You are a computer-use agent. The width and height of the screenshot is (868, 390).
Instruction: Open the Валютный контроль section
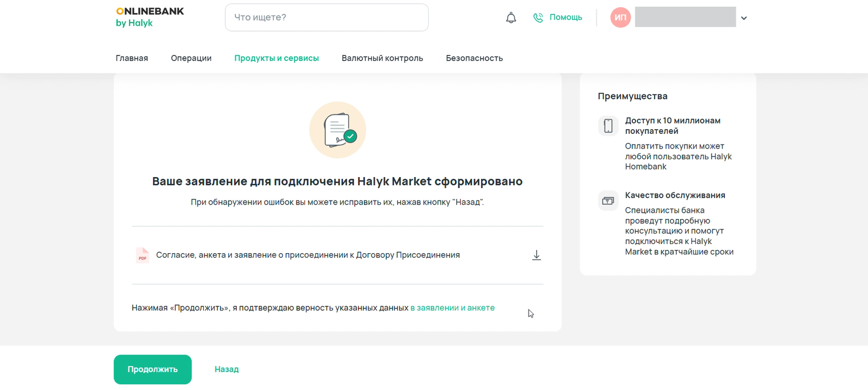point(382,58)
